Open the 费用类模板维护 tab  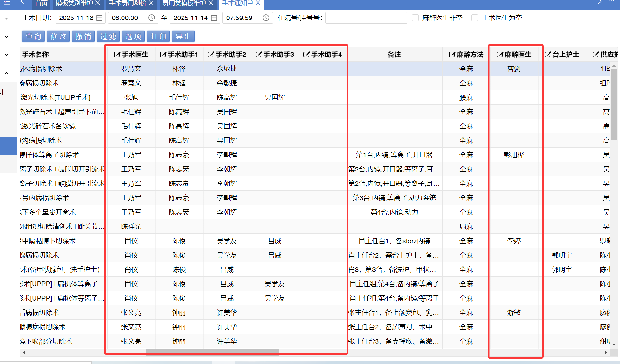tap(184, 3)
